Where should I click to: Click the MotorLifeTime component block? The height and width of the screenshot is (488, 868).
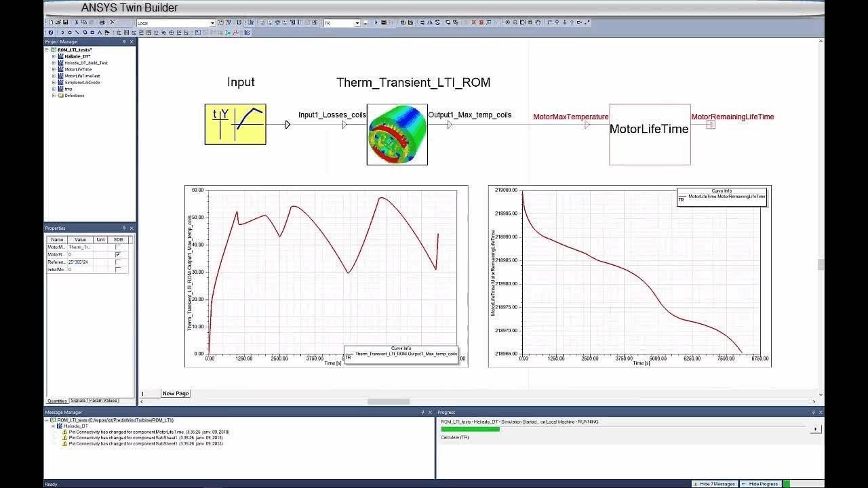pyautogui.click(x=650, y=134)
